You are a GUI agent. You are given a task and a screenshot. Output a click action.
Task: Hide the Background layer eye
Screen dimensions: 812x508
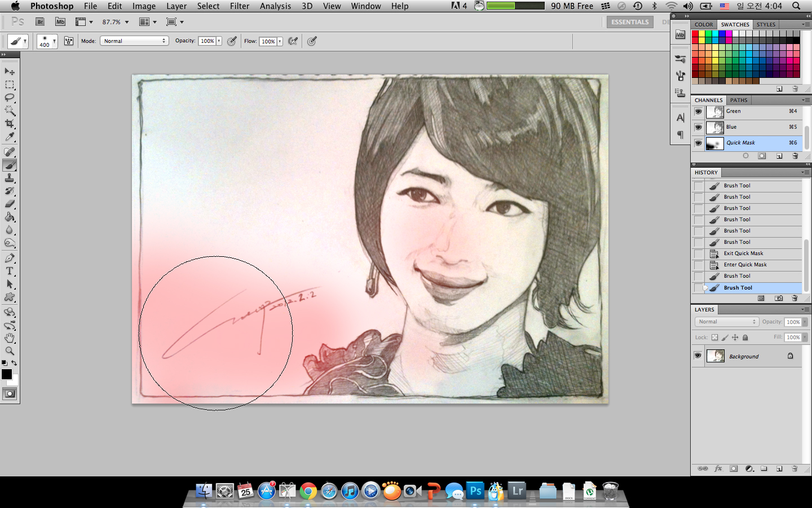tap(698, 356)
